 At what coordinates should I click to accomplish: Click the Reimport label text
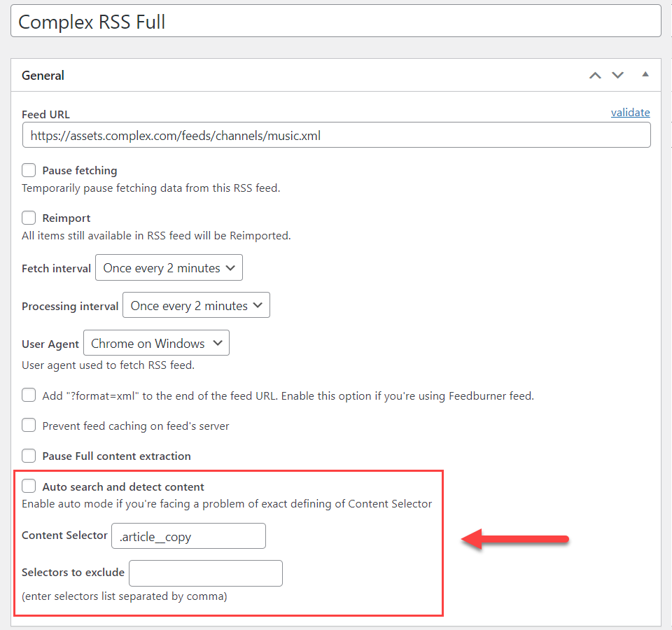point(66,218)
